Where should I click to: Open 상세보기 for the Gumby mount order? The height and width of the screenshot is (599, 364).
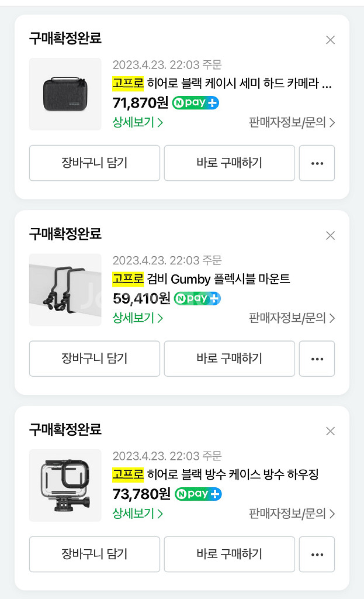(137, 318)
